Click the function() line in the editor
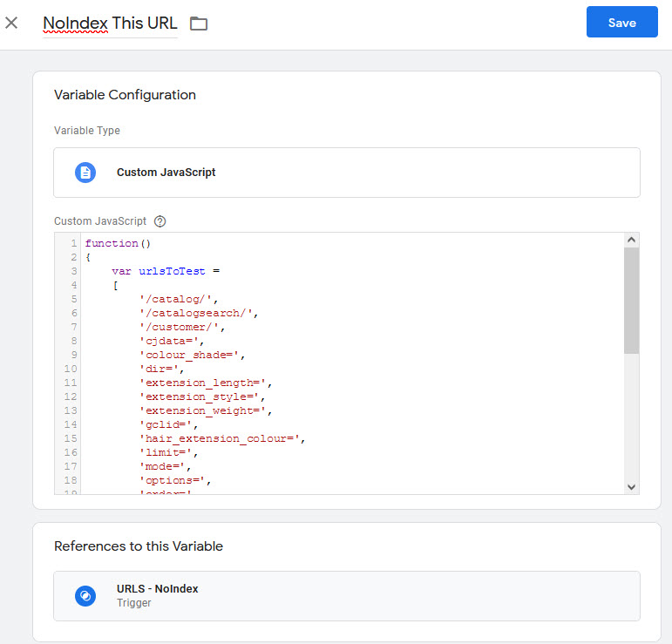Image resolution: width=672 pixels, height=644 pixels. point(119,243)
